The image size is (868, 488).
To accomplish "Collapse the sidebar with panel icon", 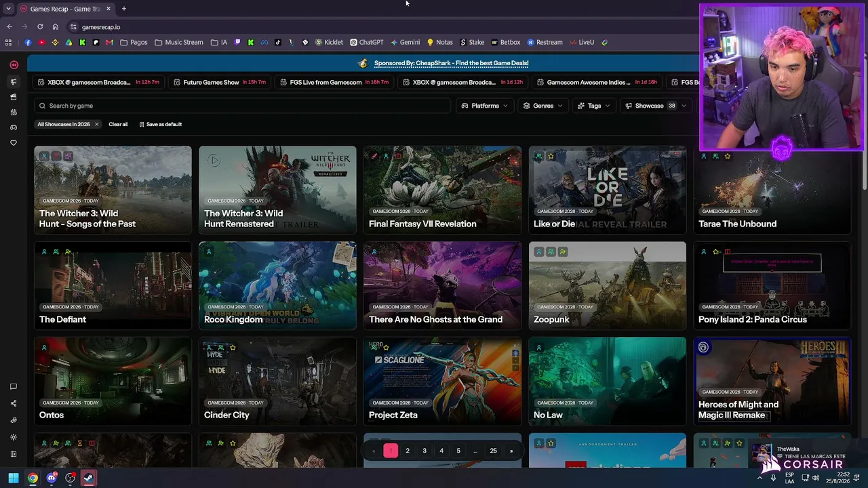I will point(14,454).
